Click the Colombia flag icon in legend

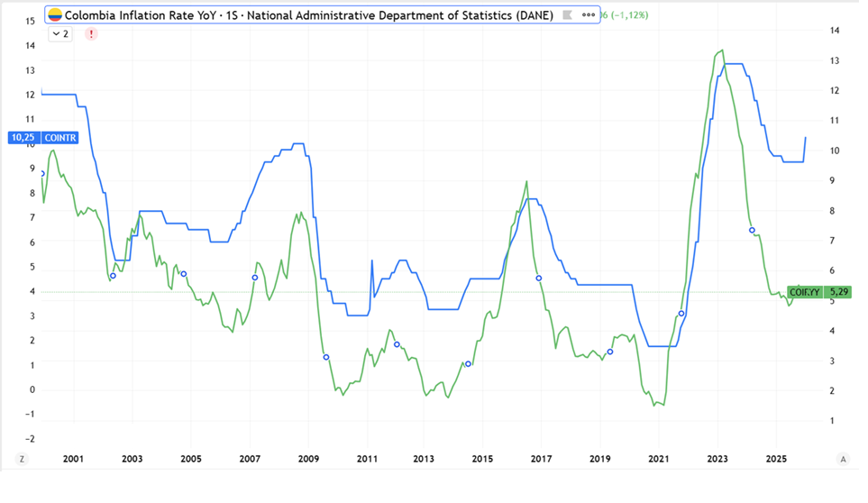(54, 15)
